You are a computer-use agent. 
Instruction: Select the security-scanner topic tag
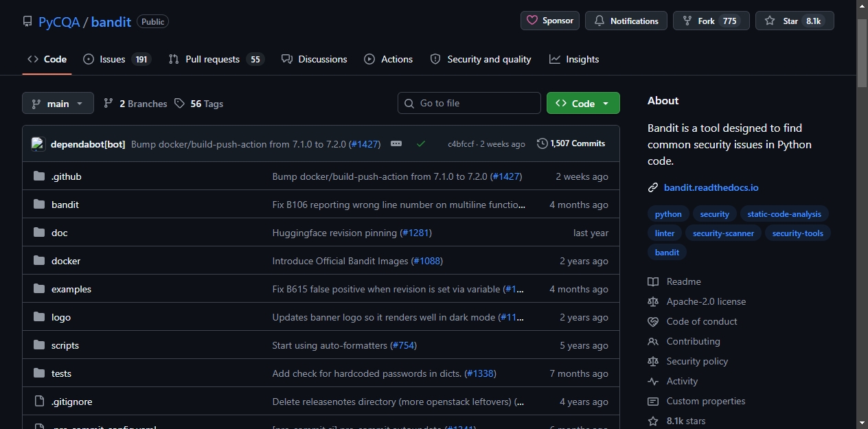coord(723,233)
